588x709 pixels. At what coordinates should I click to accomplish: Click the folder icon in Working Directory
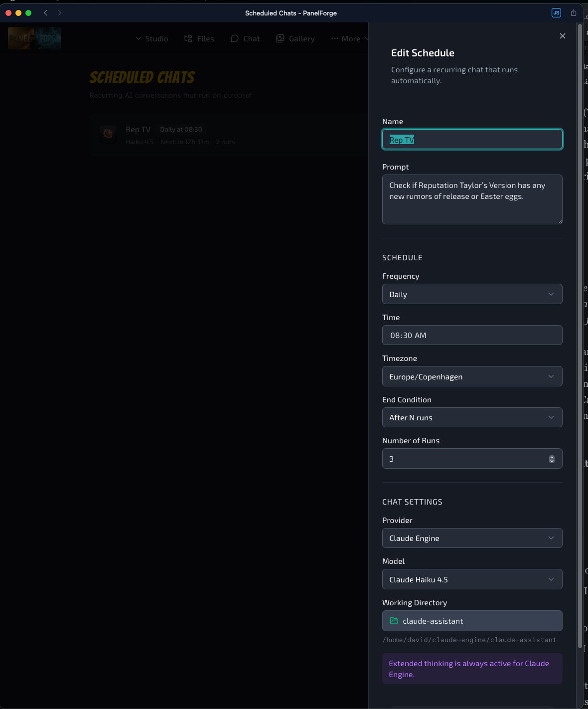click(x=394, y=621)
